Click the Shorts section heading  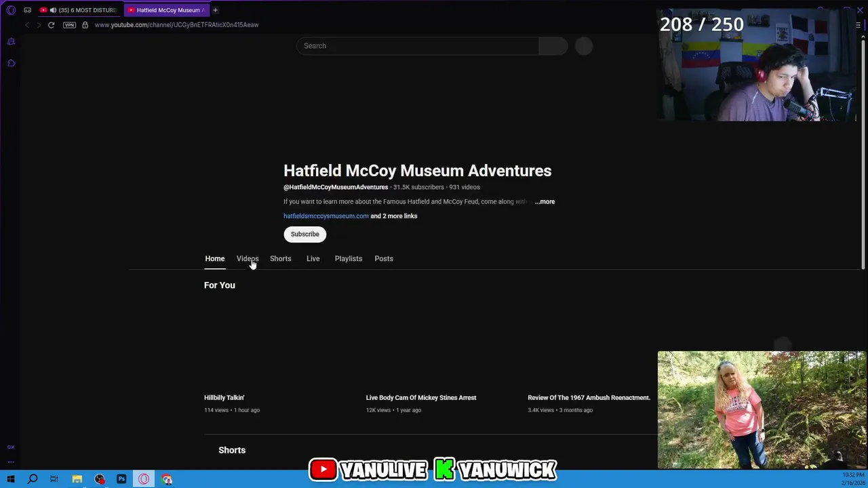tap(232, 450)
